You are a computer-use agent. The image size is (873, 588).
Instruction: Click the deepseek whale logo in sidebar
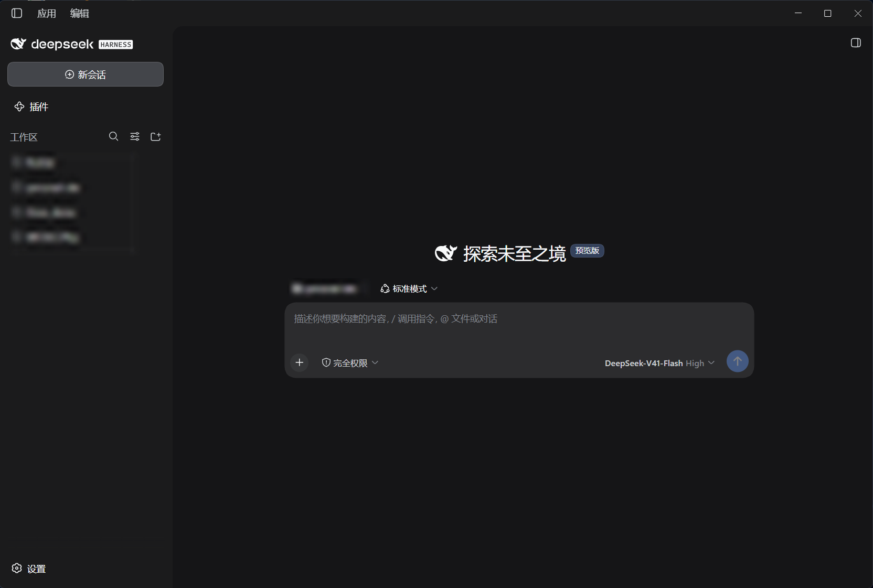click(18, 44)
